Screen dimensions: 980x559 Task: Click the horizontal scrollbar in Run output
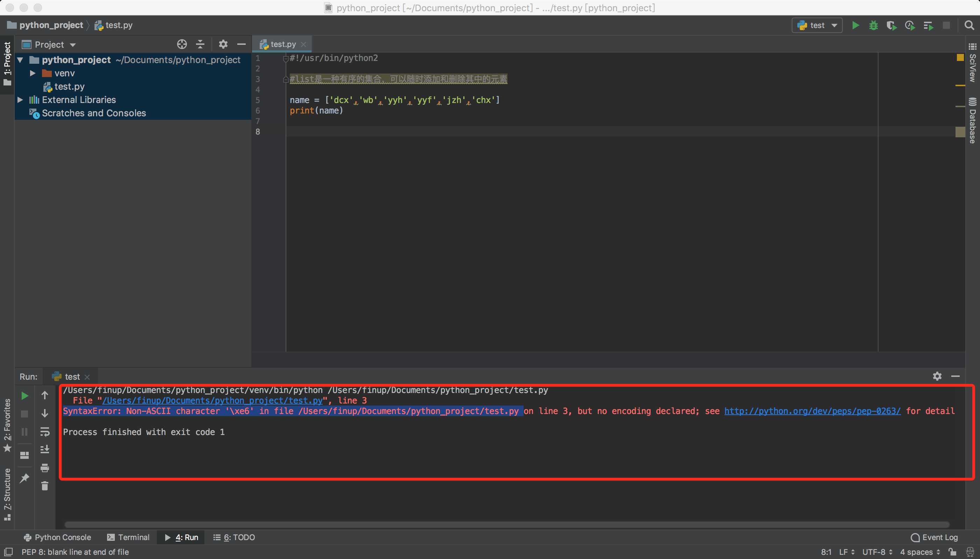tap(507, 524)
